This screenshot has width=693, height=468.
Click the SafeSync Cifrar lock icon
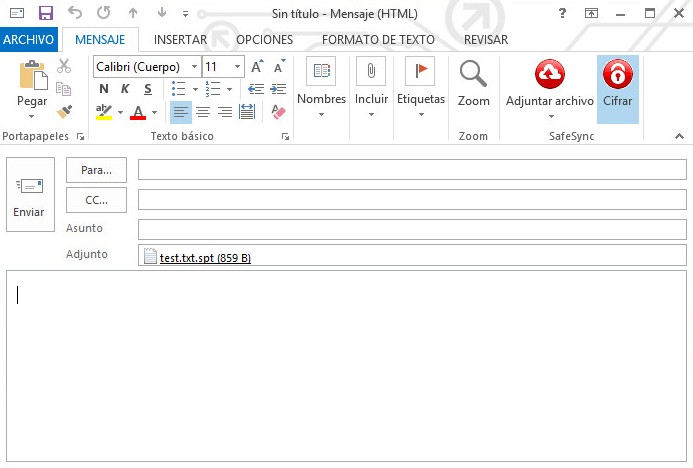pyautogui.click(x=617, y=76)
